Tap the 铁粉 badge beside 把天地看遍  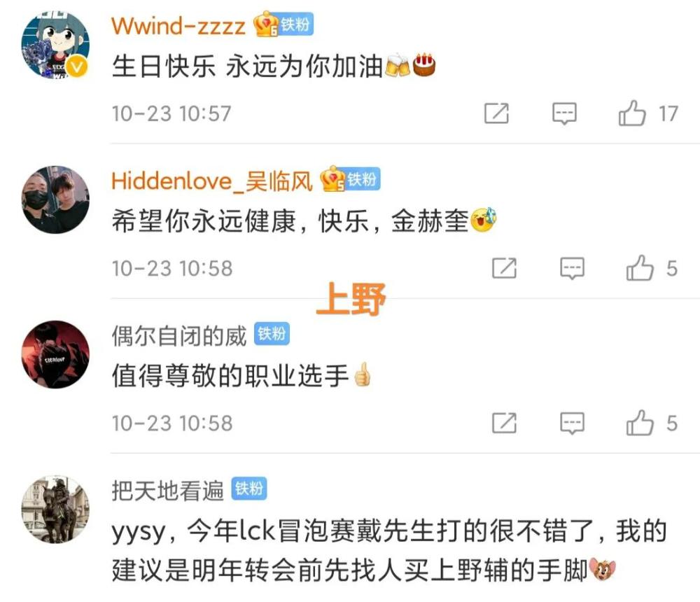point(248,489)
